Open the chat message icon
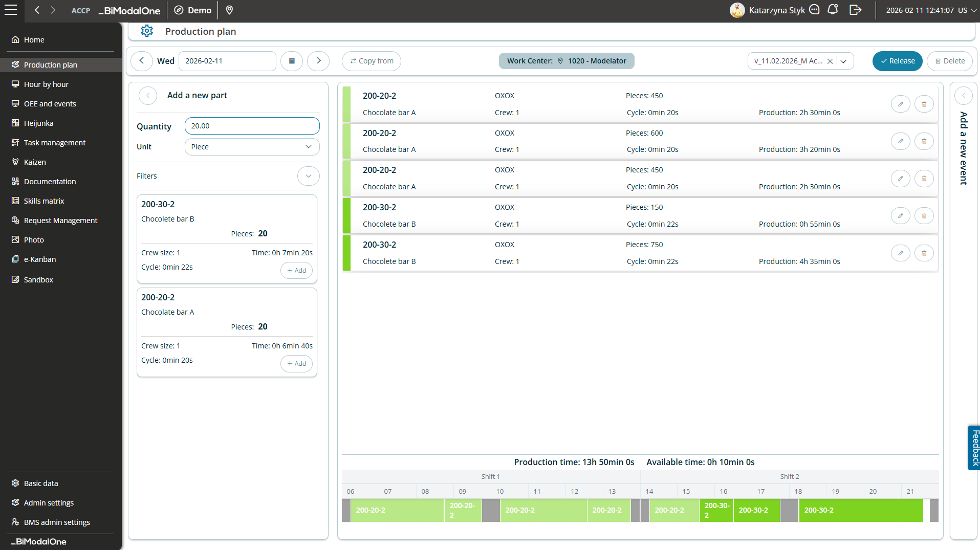980x550 pixels. pos(814,10)
